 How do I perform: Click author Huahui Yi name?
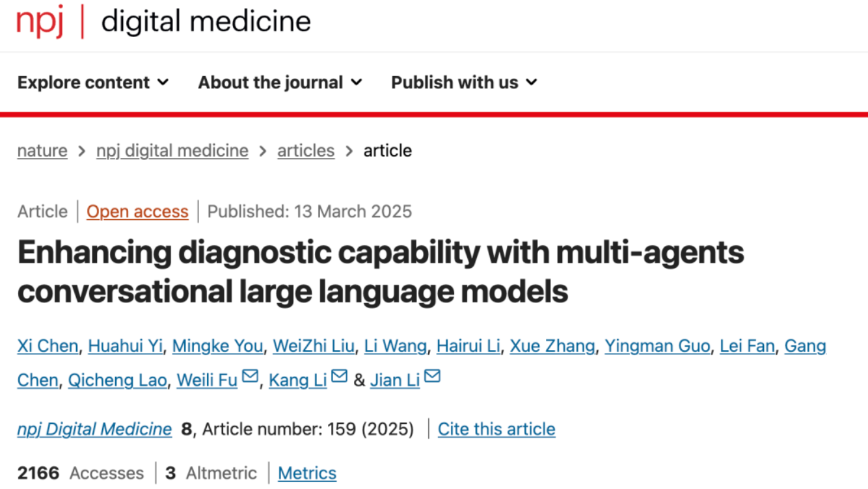click(126, 347)
